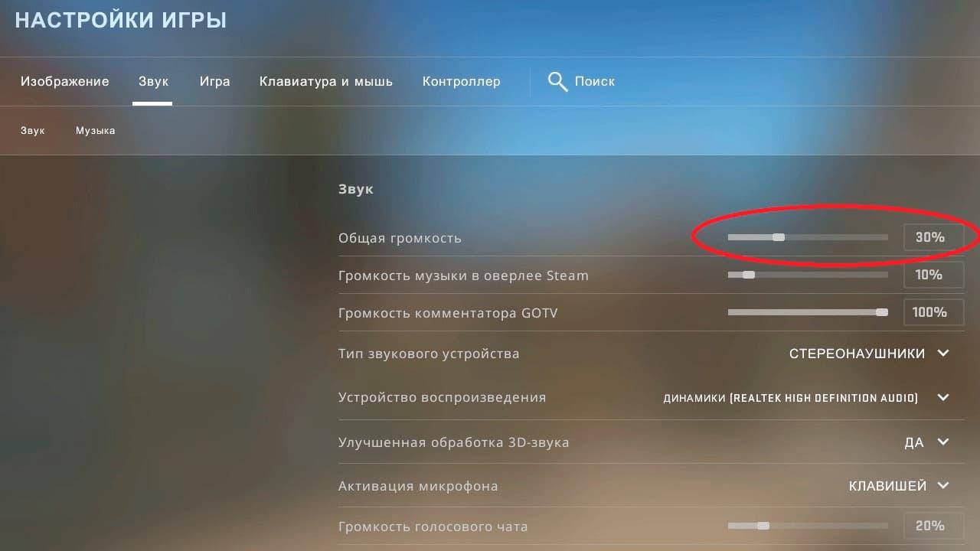Click the voice chat volume slider
The width and height of the screenshot is (980, 551).
pos(808,526)
